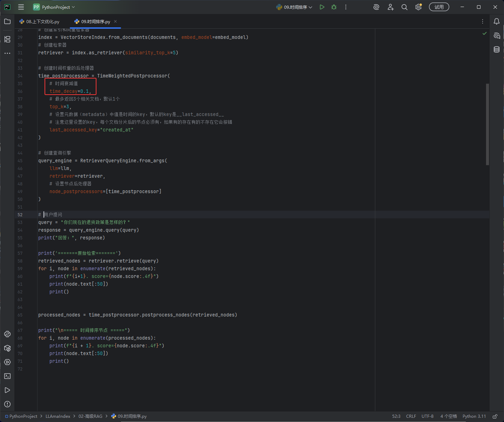
Task: Click the PyCharm logo icon
Action: (x=7, y=7)
